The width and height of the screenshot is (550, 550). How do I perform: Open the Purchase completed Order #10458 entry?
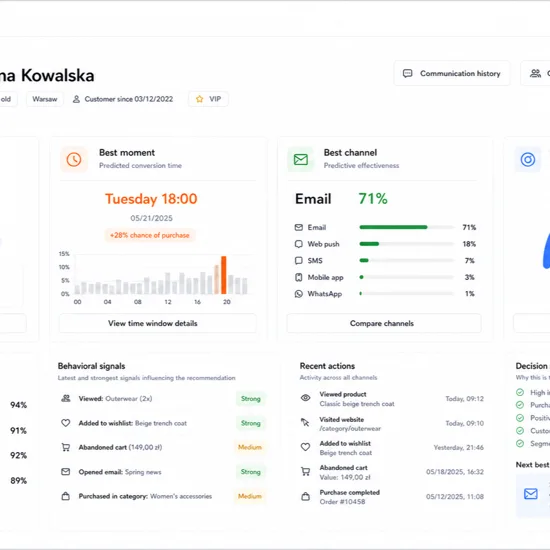click(392, 497)
